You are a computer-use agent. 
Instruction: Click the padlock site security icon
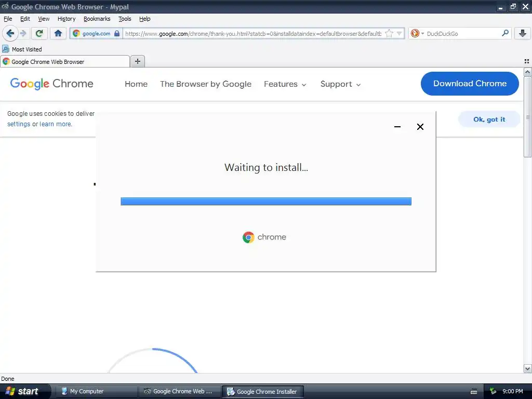point(117,33)
